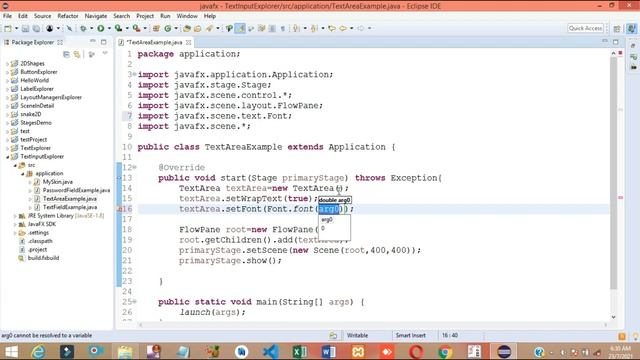
Task: Click 'Smart Insert' in status bar
Action: pos(410,336)
